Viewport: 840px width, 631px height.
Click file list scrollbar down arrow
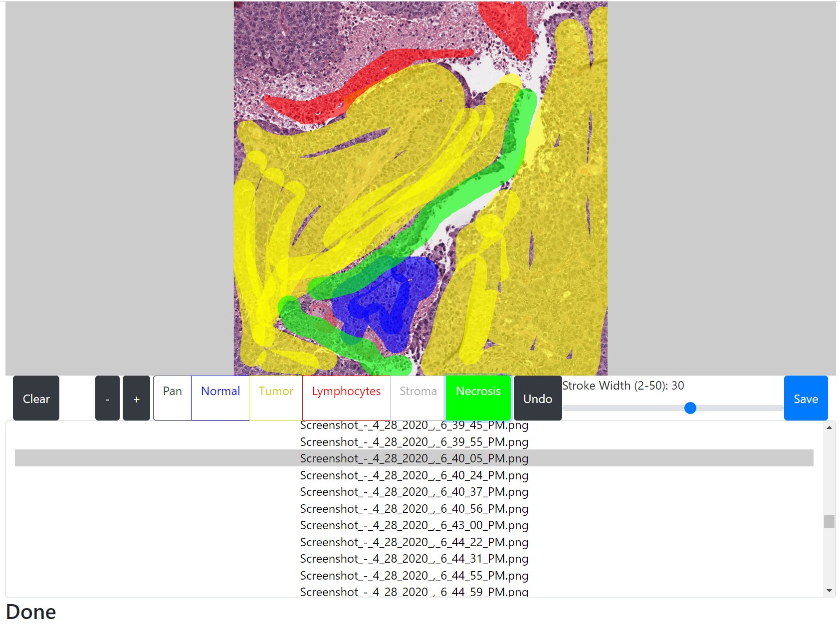click(x=829, y=591)
